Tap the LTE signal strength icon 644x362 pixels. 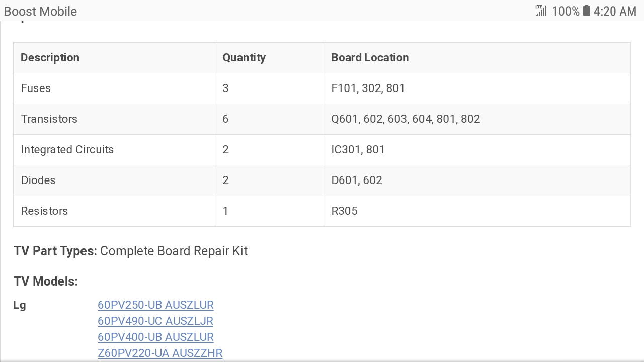[x=541, y=11]
